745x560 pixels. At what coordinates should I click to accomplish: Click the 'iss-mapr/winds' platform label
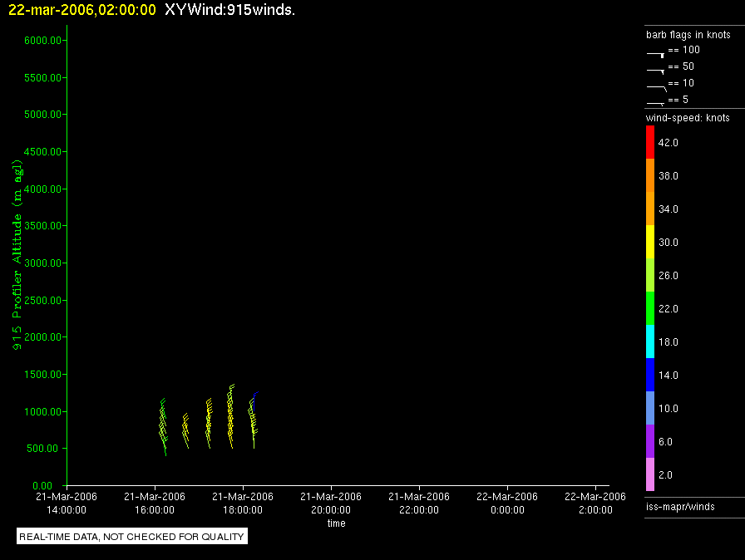pos(680,507)
